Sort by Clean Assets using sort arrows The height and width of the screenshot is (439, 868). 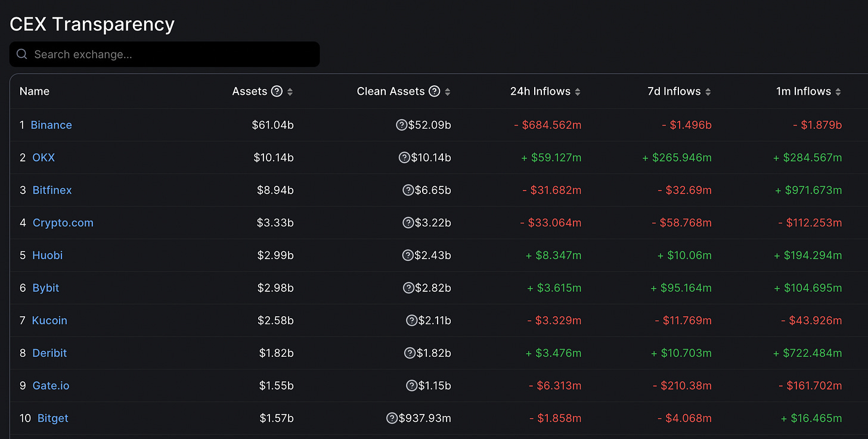click(448, 92)
